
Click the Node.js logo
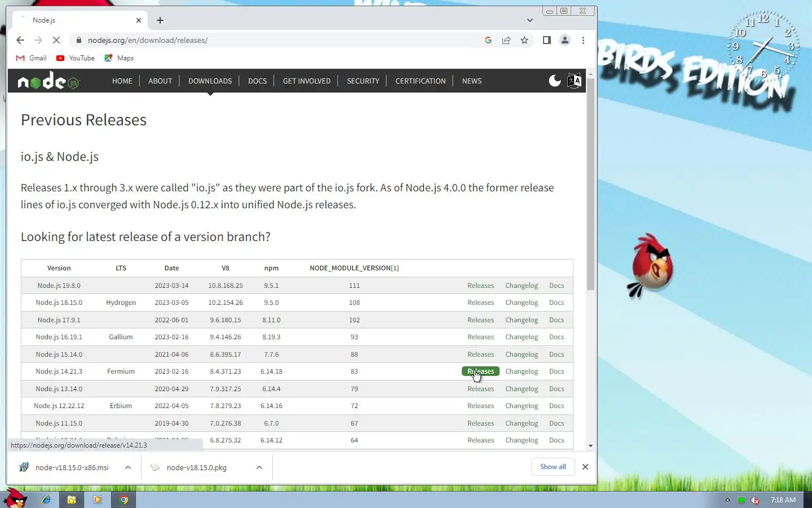pos(48,81)
